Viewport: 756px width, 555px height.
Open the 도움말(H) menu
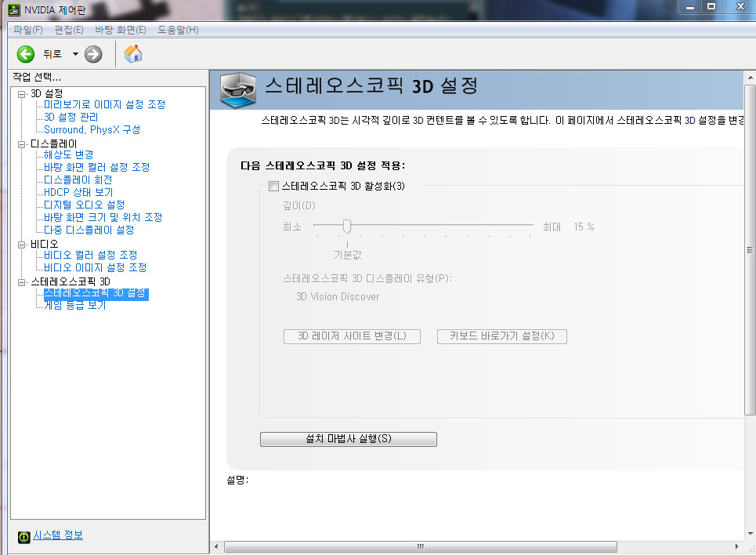[x=178, y=30]
